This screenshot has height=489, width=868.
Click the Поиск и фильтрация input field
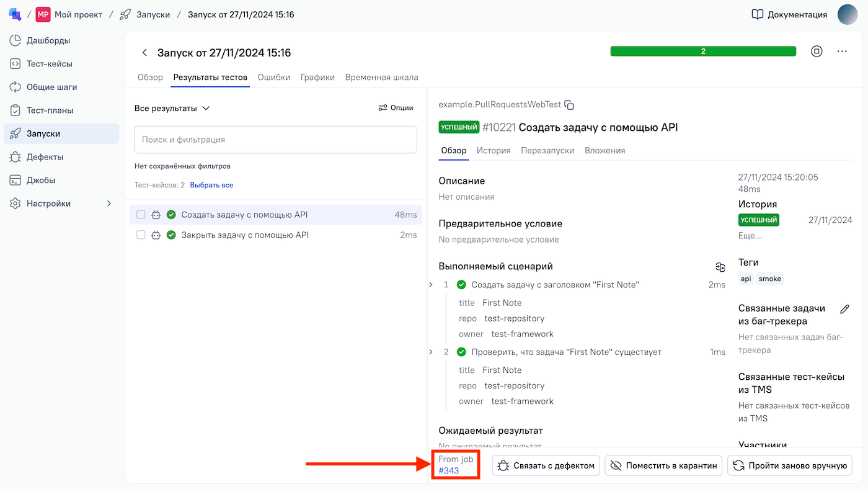pos(275,140)
